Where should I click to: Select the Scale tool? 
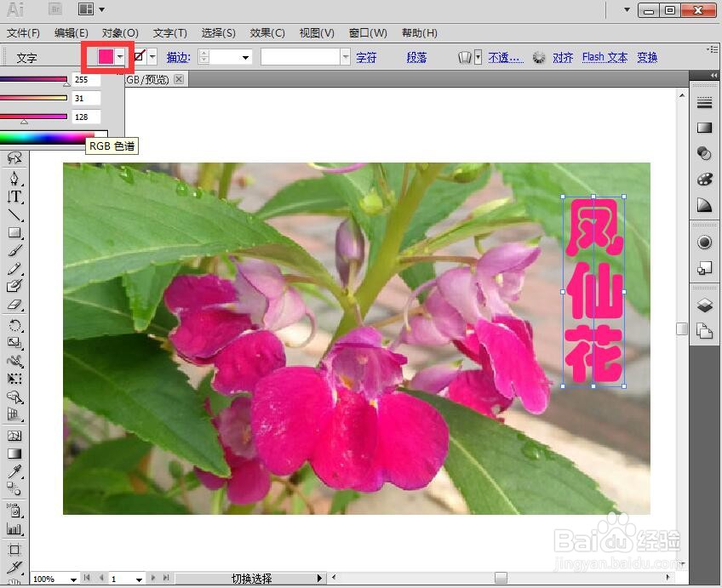pyautogui.click(x=14, y=343)
